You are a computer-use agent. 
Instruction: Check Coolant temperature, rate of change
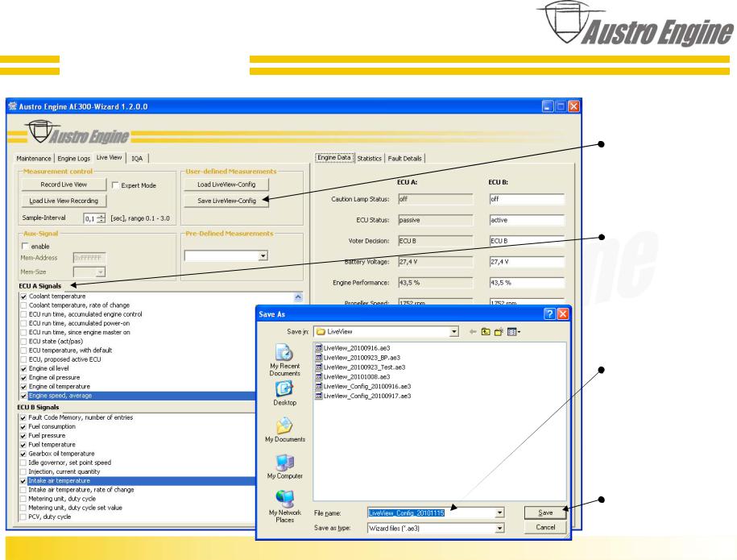pyautogui.click(x=23, y=305)
